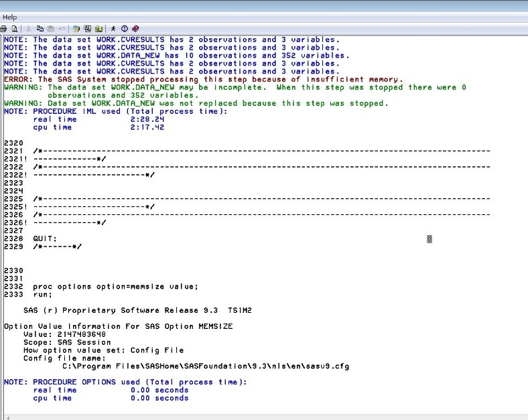Click the Print toolbar icon
528x420 pixels.
(4, 29)
